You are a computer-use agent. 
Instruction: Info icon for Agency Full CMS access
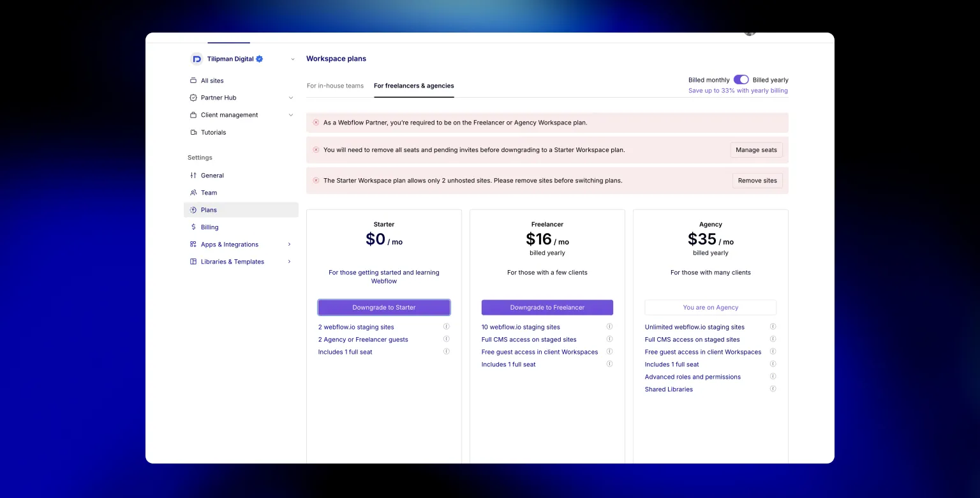click(x=773, y=339)
